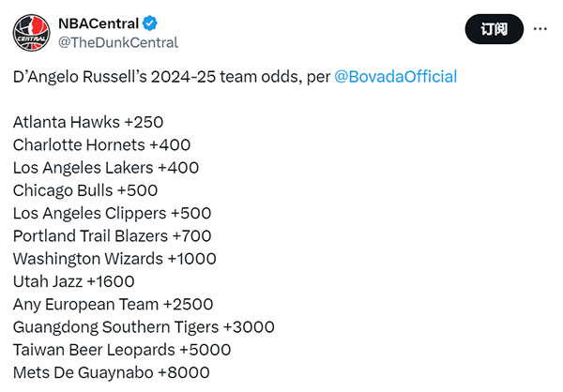
Task: Click the Utah Jazz +1600 line
Action: (73, 281)
